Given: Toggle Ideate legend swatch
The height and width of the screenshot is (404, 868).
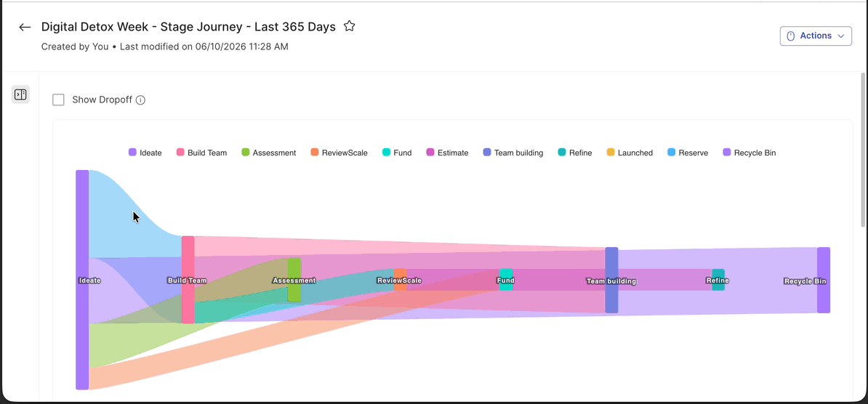Looking at the screenshot, I should tap(132, 153).
